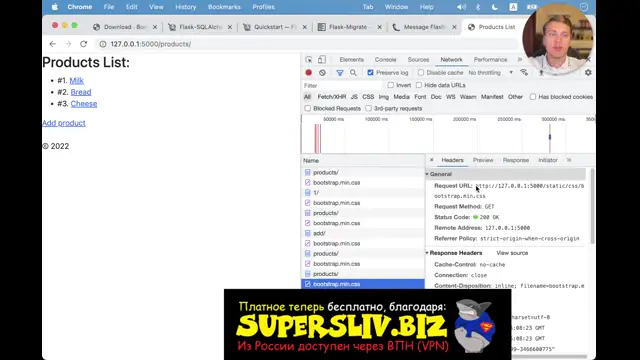The width and height of the screenshot is (640, 360).
Task: Open the Initiator tab
Action: (x=547, y=160)
